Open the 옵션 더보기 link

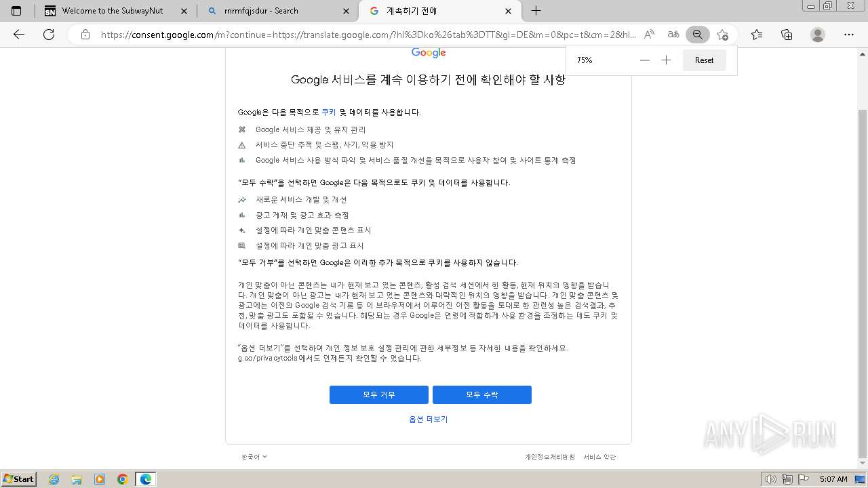point(429,420)
